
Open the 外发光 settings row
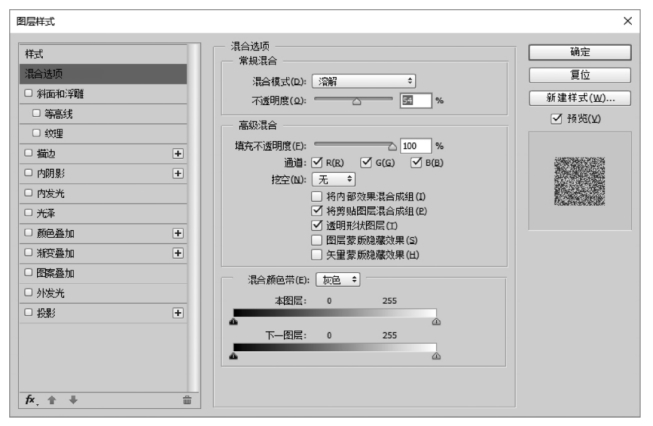click(103, 293)
